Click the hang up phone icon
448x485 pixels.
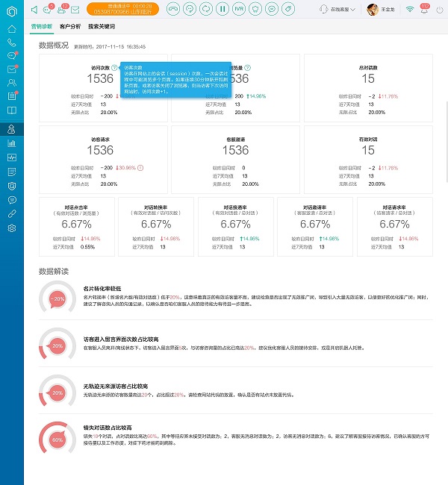173,9
